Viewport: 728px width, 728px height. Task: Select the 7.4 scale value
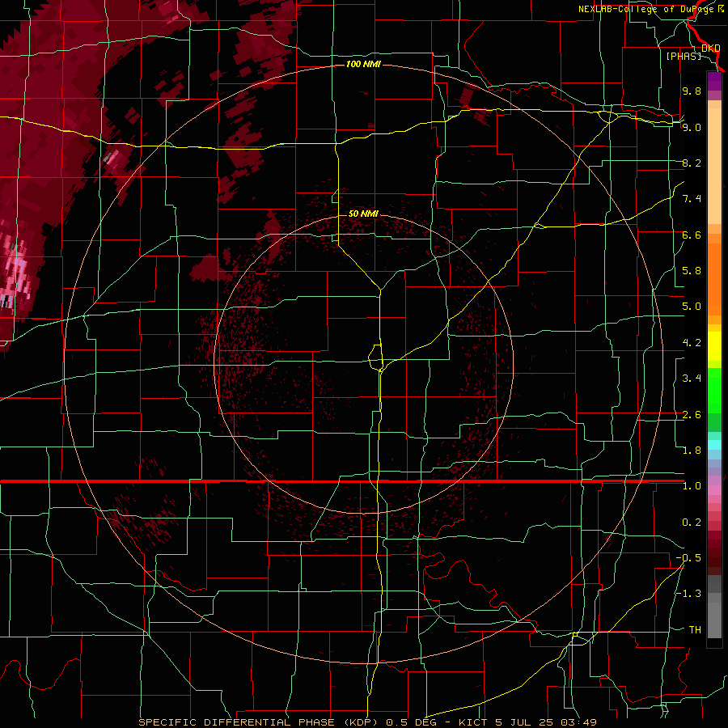(x=692, y=199)
